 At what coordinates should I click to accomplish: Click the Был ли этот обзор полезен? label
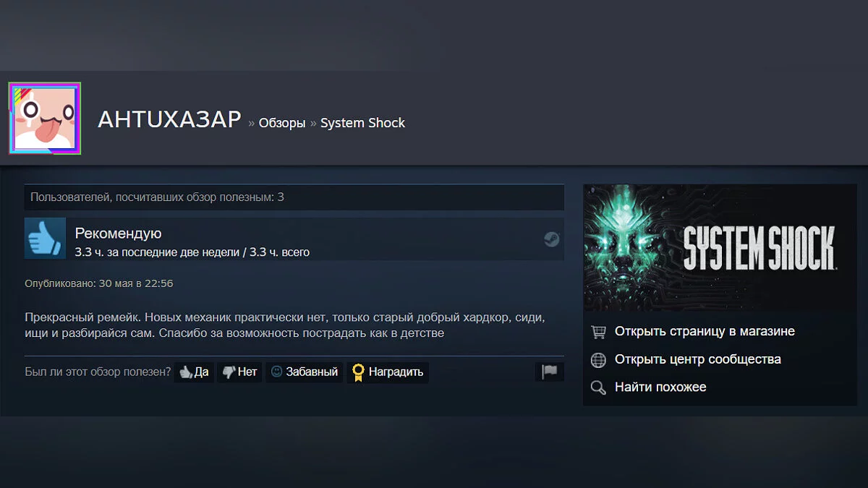[x=98, y=372]
